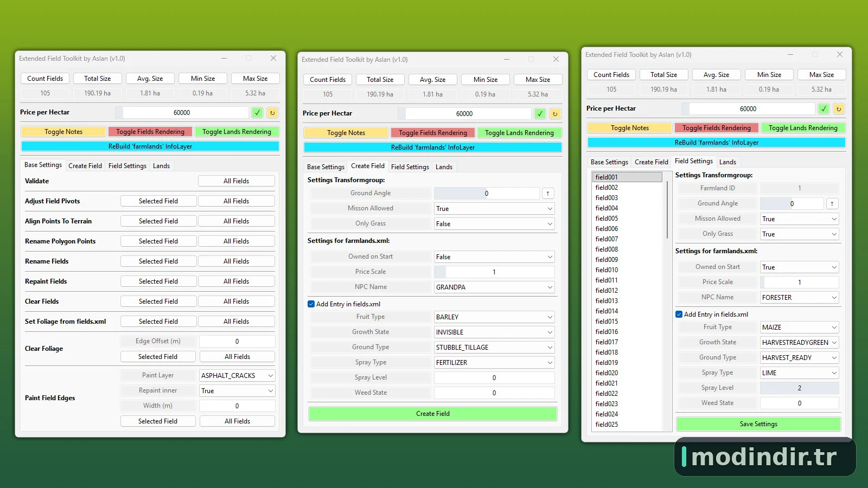Click Ground Angle slider field in Create Field window

tap(487, 194)
